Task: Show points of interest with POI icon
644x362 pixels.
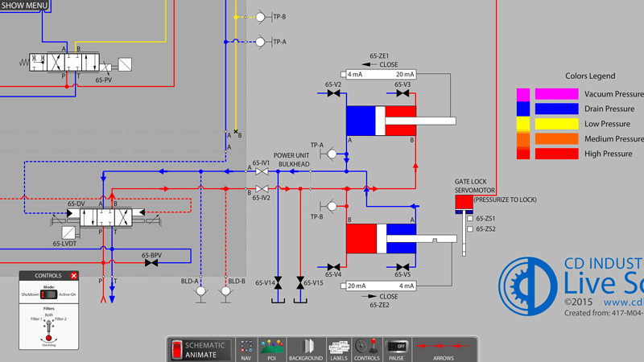Action: (x=272, y=350)
